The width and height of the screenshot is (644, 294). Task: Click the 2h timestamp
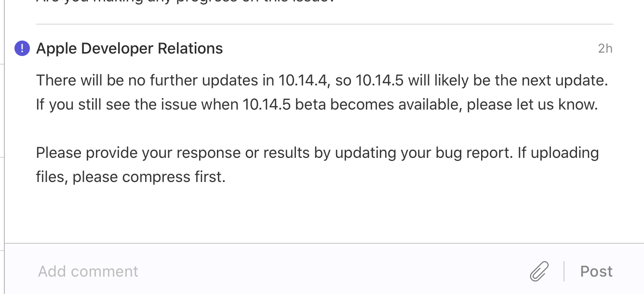tap(605, 48)
